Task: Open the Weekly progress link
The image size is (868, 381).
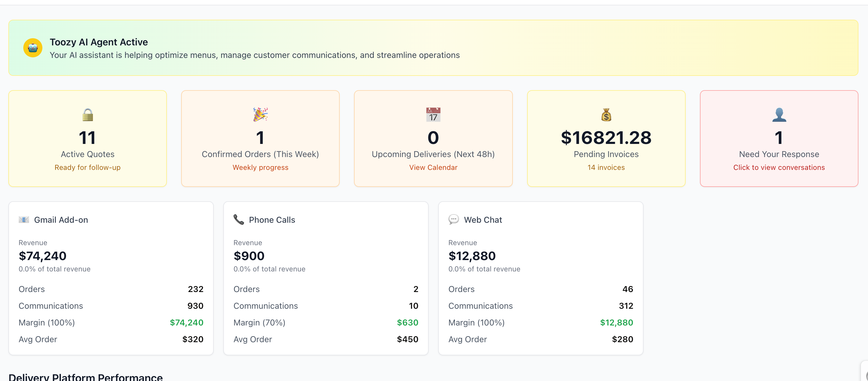Action: pyautogui.click(x=260, y=168)
